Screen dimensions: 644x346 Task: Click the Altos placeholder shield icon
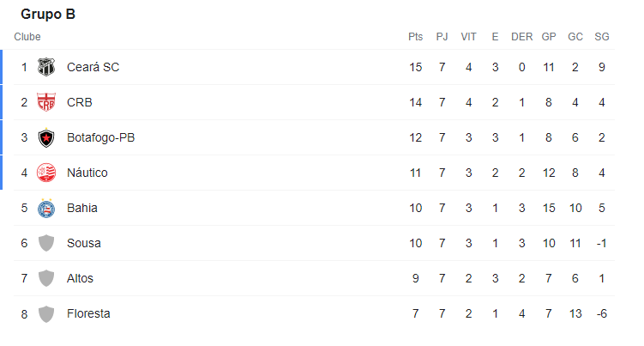point(46,278)
